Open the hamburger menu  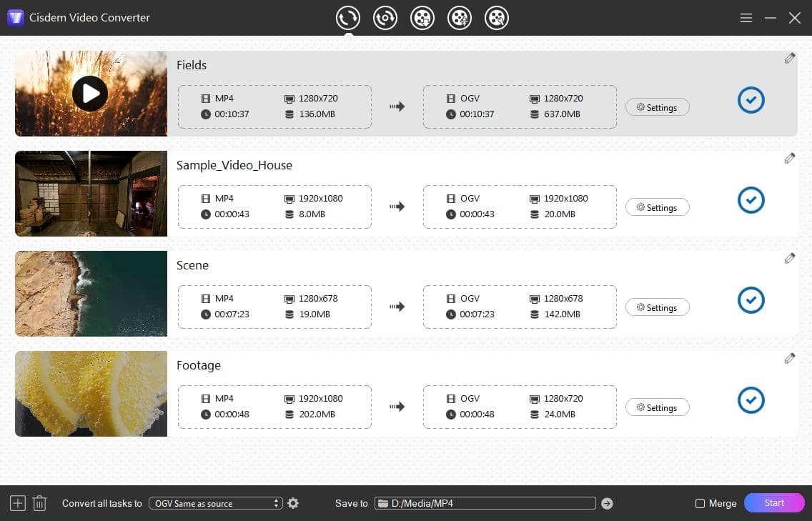click(x=746, y=18)
